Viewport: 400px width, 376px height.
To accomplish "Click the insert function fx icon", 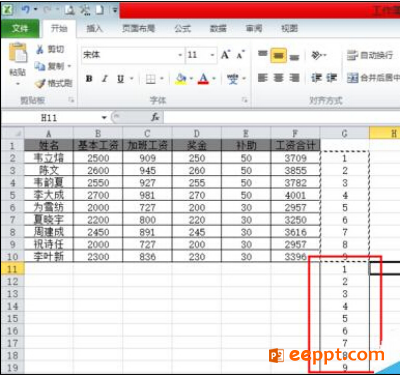I will point(155,117).
